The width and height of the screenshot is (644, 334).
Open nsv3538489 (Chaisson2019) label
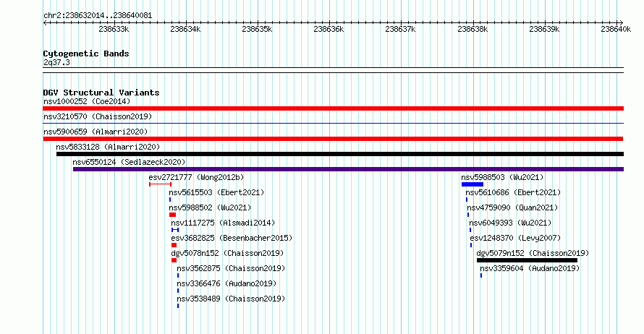[x=231, y=299]
